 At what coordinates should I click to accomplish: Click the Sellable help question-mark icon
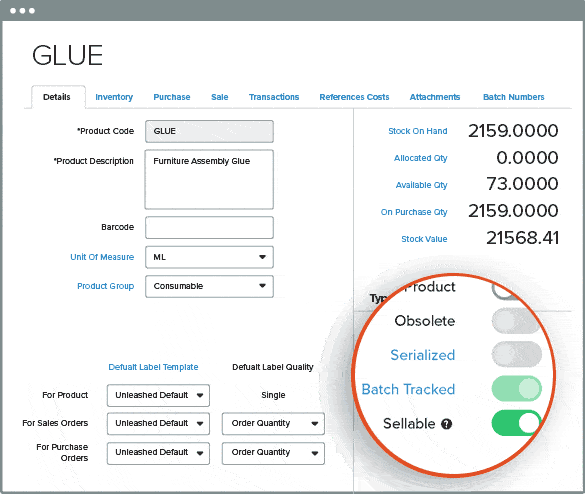446,424
